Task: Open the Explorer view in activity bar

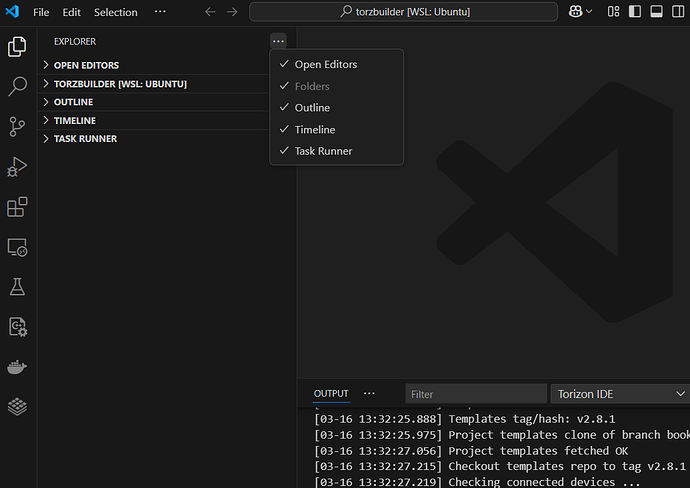Action: point(17,47)
